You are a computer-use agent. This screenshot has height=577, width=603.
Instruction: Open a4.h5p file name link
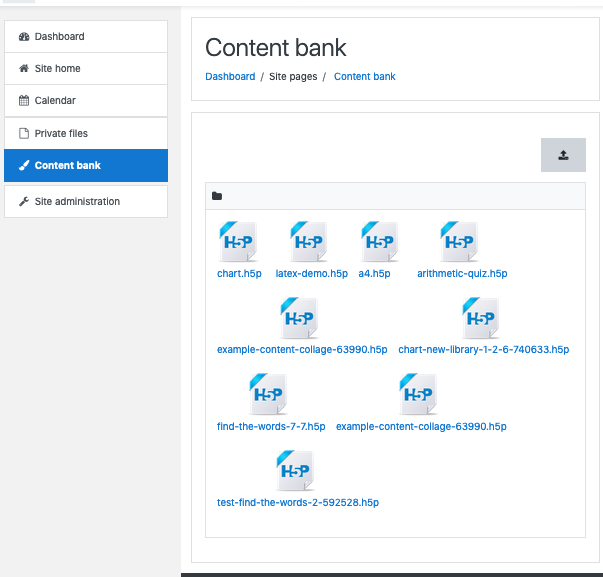point(374,273)
